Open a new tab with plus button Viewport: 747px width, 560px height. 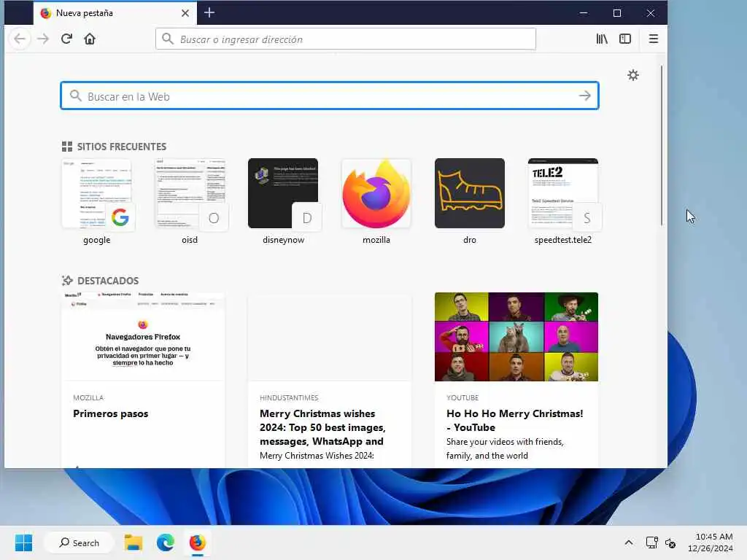coord(209,13)
